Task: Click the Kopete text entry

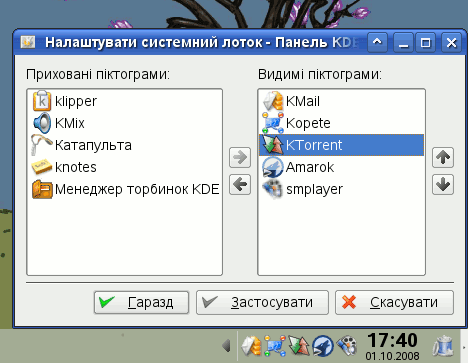Action: click(x=308, y=123)
